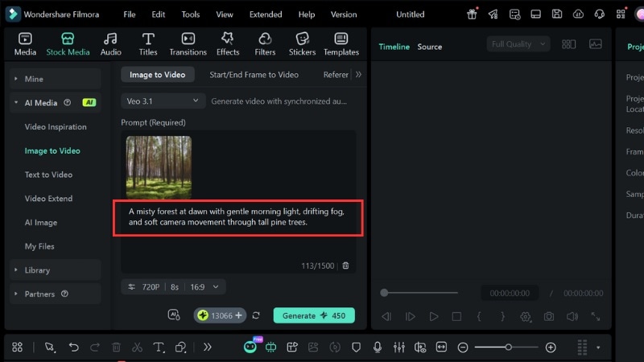Open the Extended menu
The image size is (644, 362).
tap(266, 14)
